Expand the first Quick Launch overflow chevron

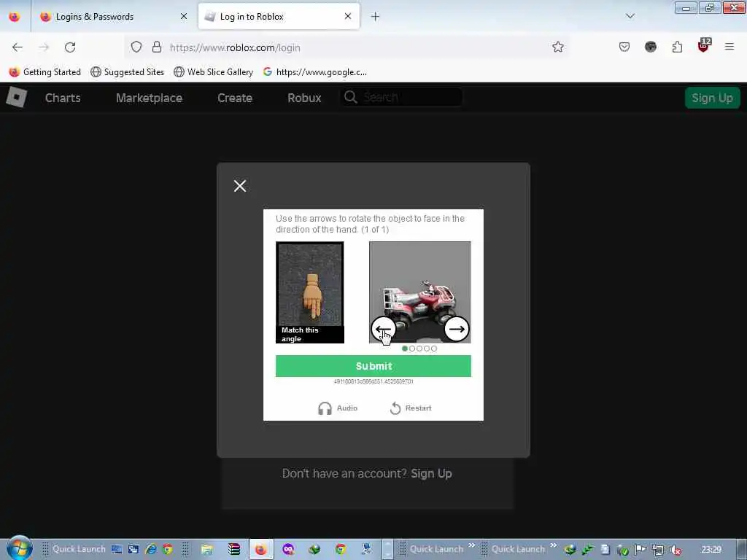472,545
